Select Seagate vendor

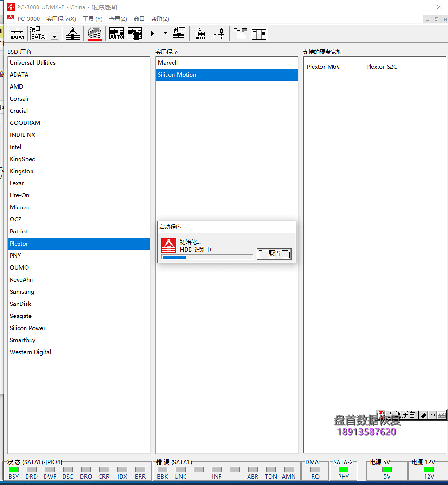pyautogui.click(x=79, y=316)
